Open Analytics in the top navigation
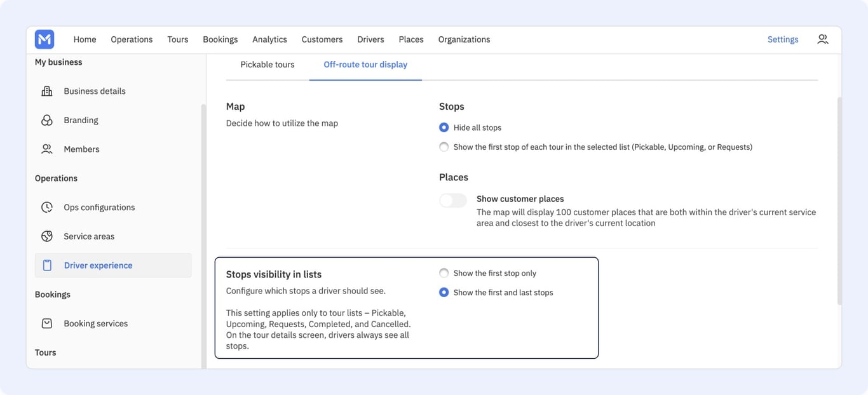The height and width of the screenshot is (395, 868). tap(269, 39)
